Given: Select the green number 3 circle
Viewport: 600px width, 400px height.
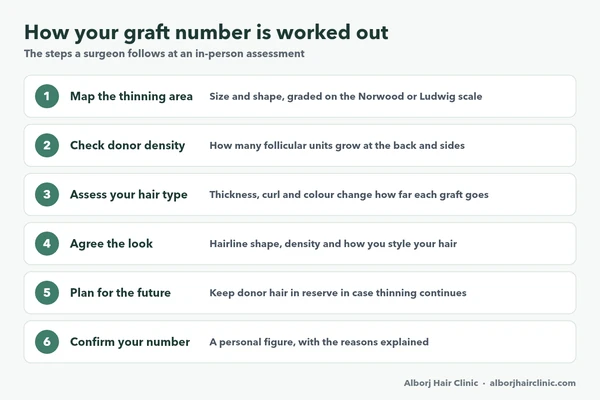Looking at the screenshot, I should [47, 194].
